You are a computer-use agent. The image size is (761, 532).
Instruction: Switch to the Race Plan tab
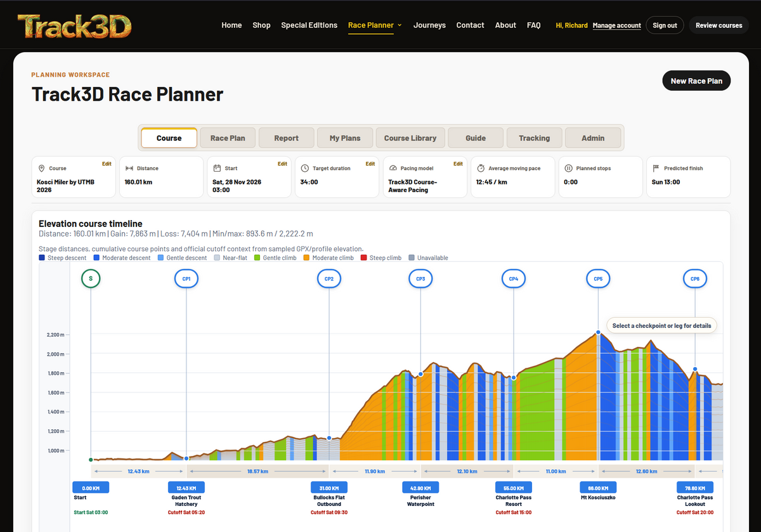pos(228,138)
